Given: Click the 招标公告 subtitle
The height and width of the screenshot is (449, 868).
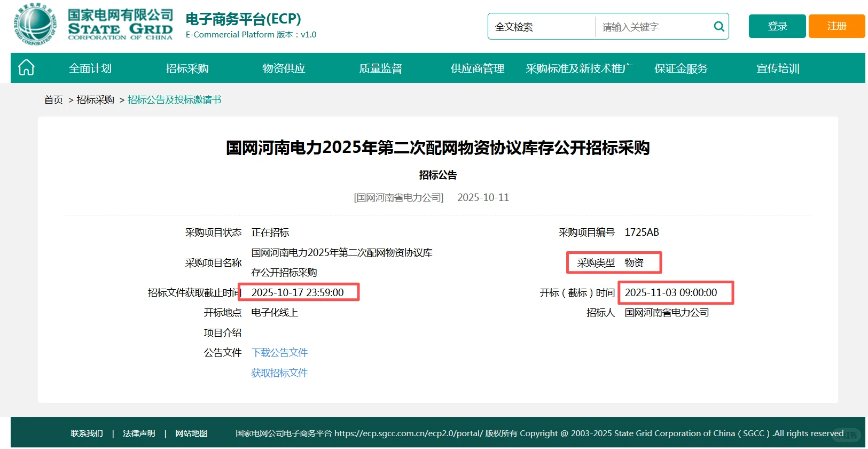Looking at the screenshot, I should click(x=438, y=175).
